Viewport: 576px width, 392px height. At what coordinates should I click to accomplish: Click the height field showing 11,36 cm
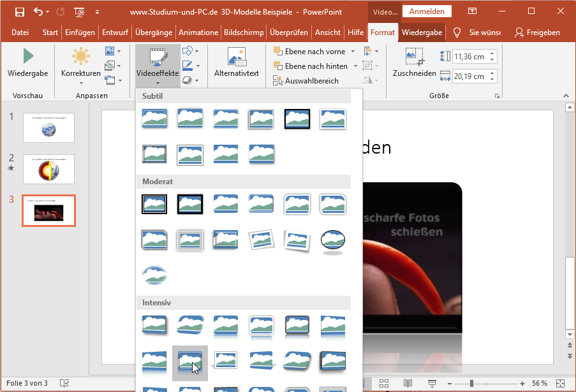coord(470,57)
